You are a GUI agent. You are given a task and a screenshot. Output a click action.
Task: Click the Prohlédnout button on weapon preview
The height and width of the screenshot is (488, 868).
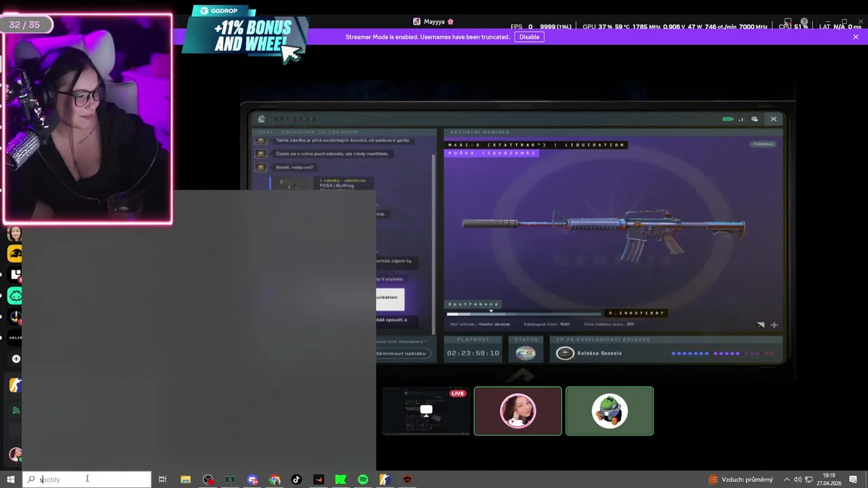point(763,144)
